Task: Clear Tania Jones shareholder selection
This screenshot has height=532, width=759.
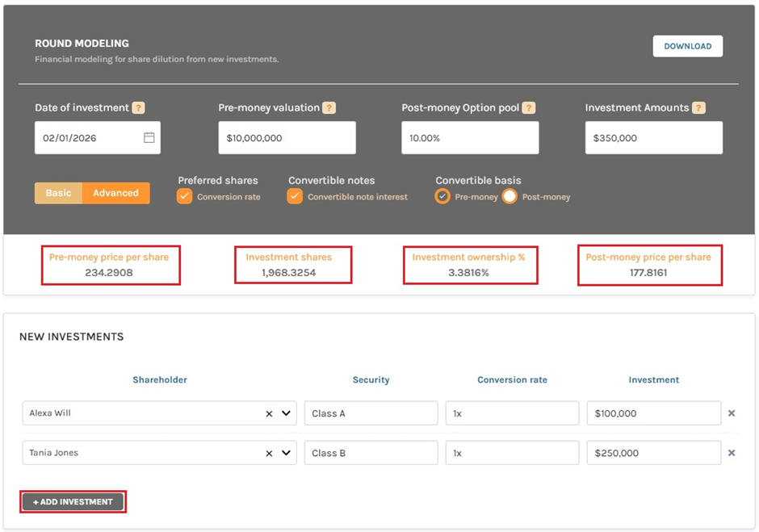Action: [x=269, y=453]
